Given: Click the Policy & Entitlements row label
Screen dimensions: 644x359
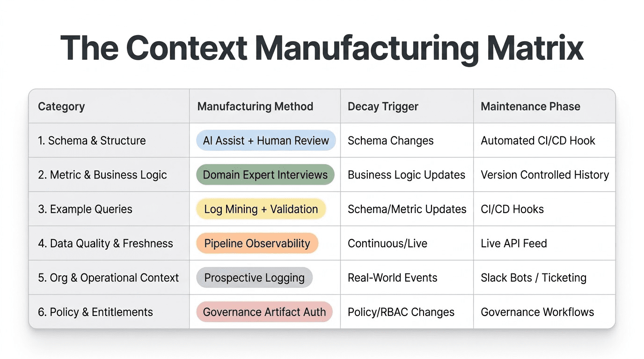Looking at the screenshot, I should pos(95,312).
